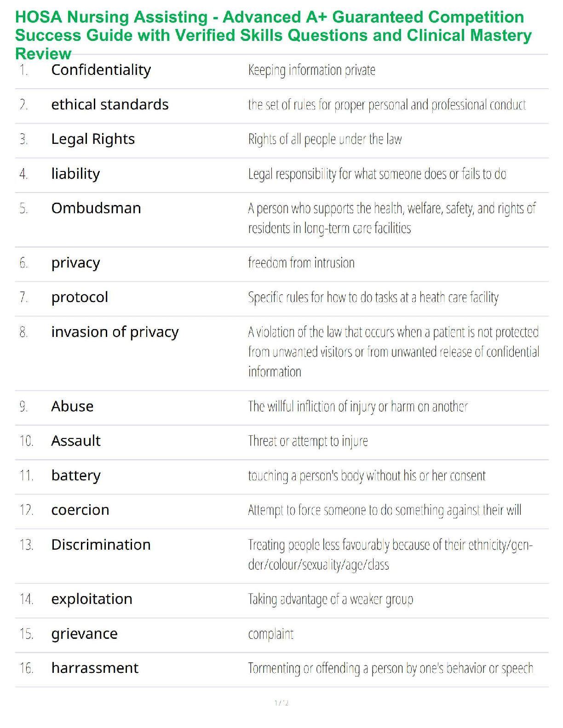563x728 pixels.
Task: Select the Assault definition 'Threat or attempt to injure'
Action: tap(308, 441)
